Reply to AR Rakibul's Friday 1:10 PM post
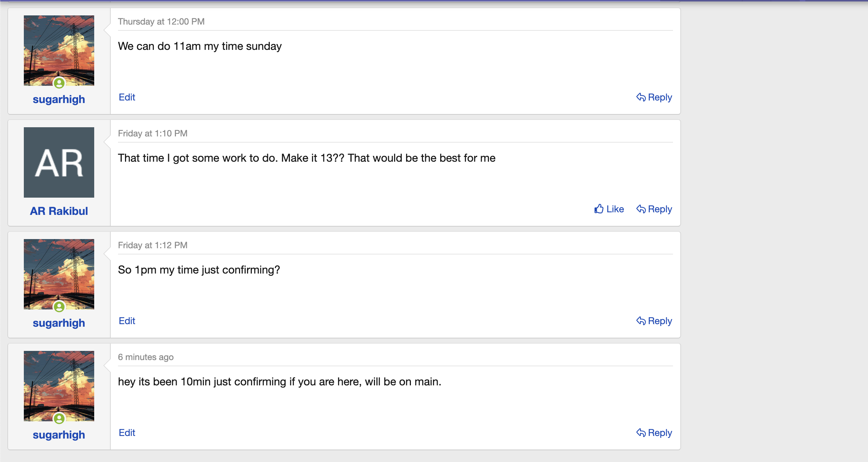This screenshot has height=462, width=868. tap(654, 209)
